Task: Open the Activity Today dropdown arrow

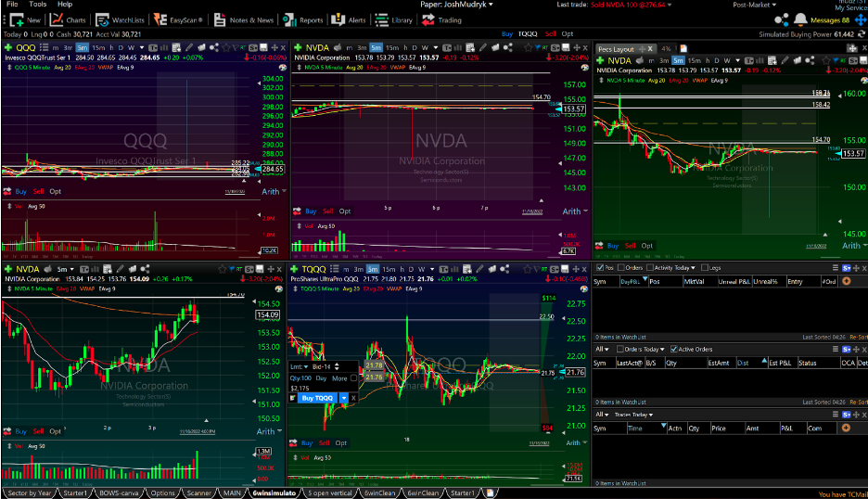Action: click(693, 267)
